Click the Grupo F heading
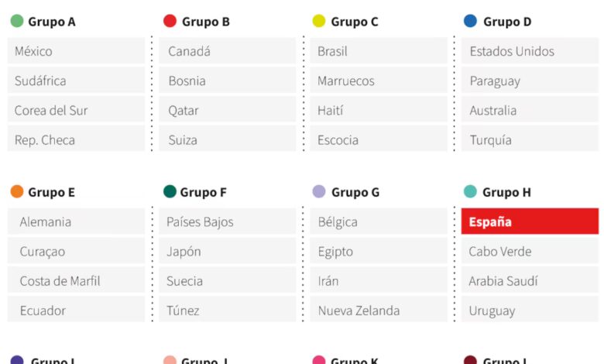Viewport: 604px width, 364px height. coord(204,192)
